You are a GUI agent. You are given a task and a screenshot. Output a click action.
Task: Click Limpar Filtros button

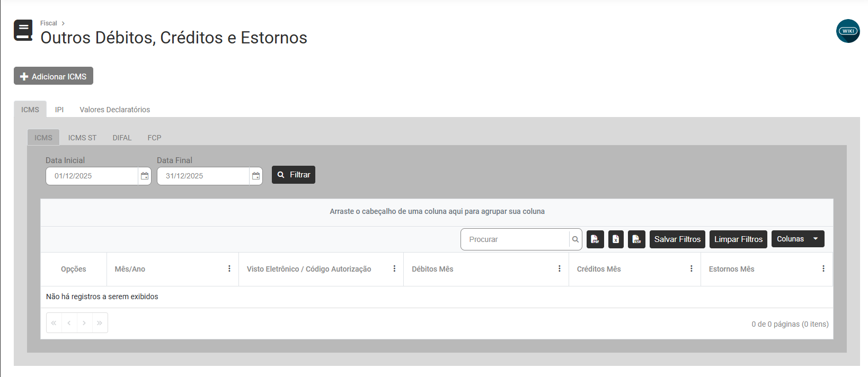pyautogui.click(x=738, y=239)
